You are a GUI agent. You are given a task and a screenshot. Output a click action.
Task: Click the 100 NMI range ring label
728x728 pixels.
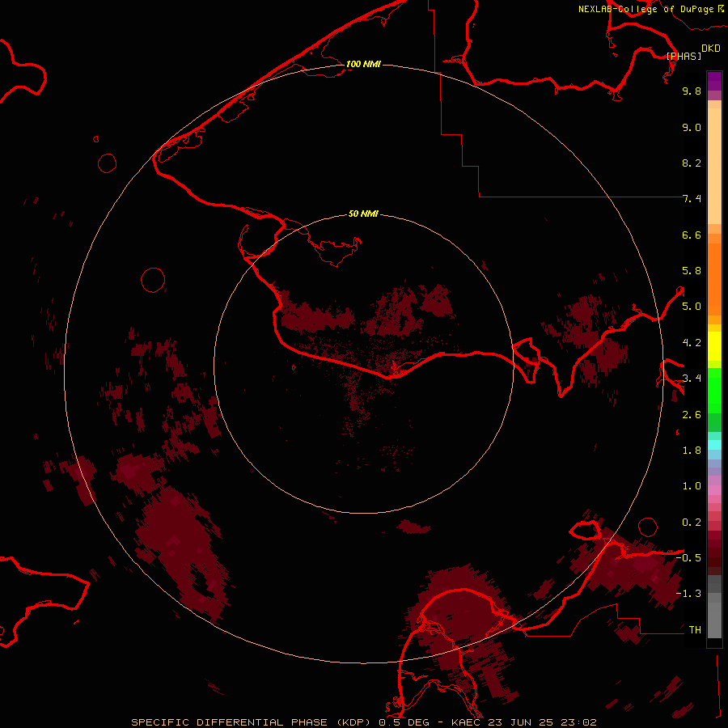click(x=363, y=64)
